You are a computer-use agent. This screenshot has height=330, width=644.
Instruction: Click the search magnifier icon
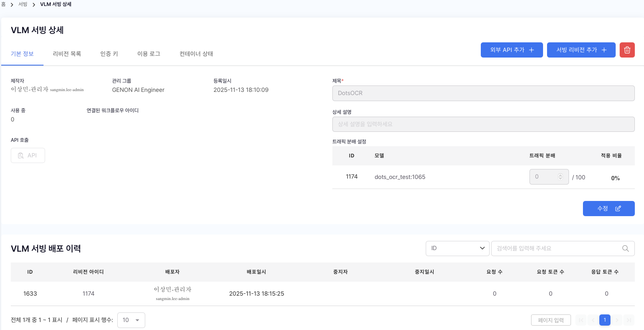click(x=625, y=248)
